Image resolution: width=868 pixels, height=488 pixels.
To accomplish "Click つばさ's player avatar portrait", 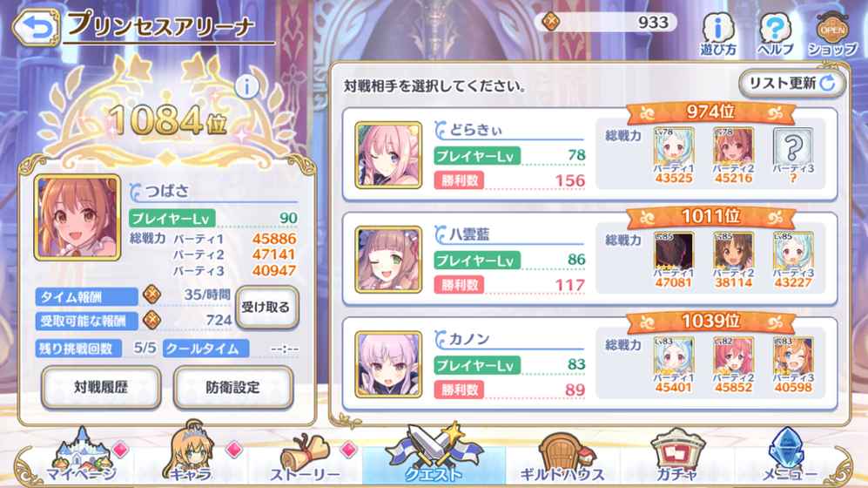I will tap(77, 218).
